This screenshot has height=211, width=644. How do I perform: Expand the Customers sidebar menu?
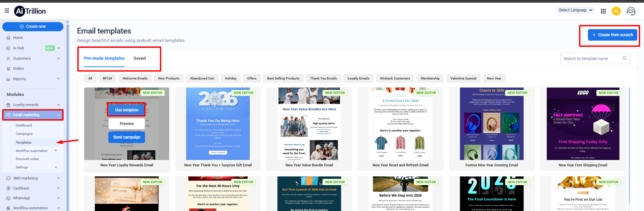[x=58, y=58]
